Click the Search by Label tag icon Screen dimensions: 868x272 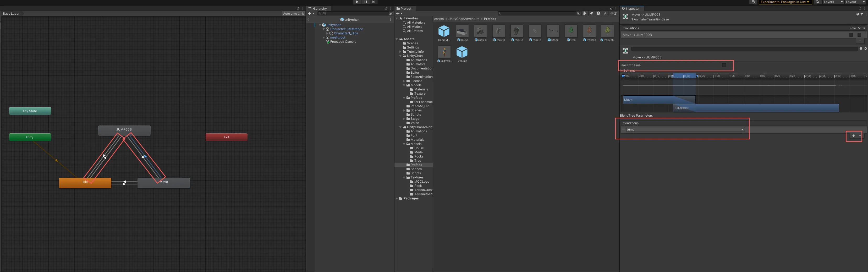tap(591, 13)
